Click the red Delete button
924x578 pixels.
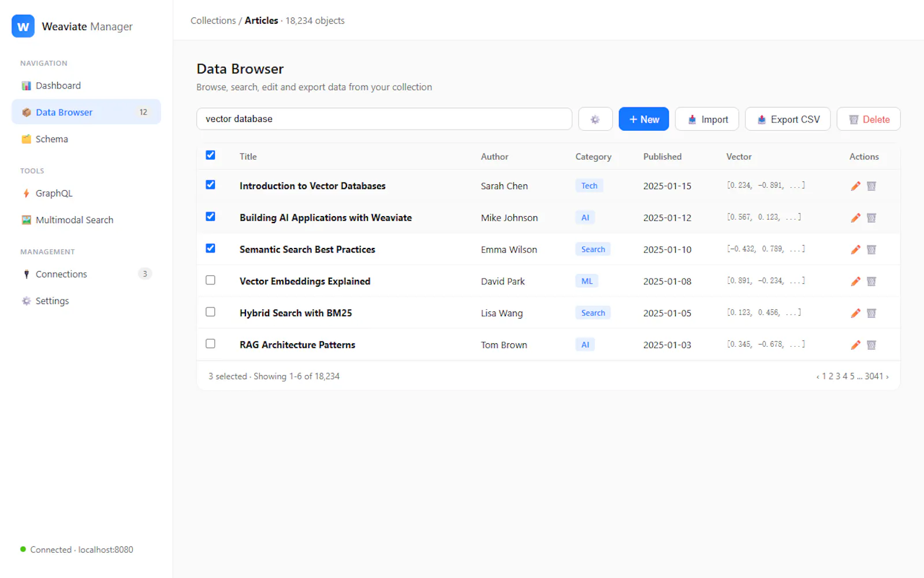[869, 119]
